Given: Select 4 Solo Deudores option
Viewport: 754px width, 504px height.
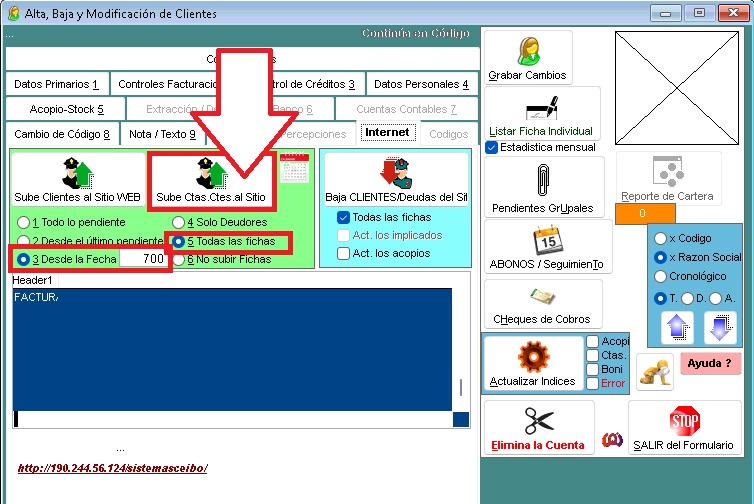Looking at the screenshot, I should click(178, 222).
